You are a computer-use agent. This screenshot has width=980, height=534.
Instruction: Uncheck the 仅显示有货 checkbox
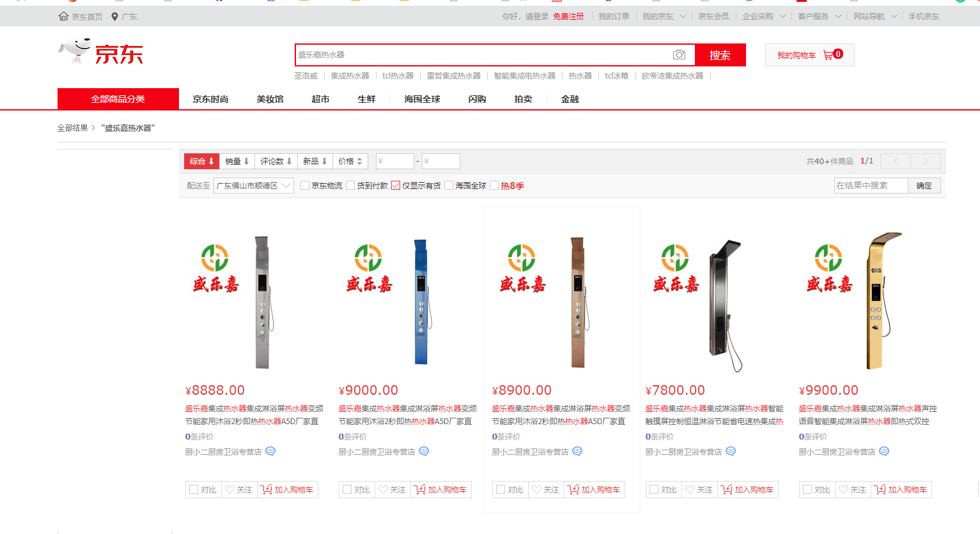pos(396,186)
